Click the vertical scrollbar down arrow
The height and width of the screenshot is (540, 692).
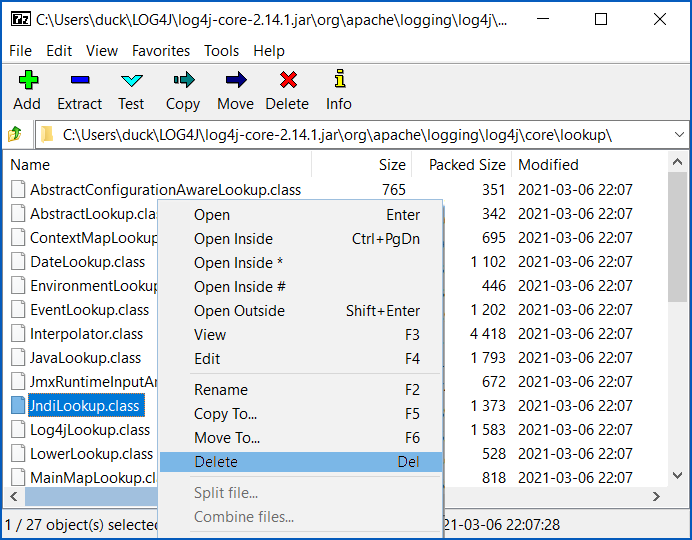pyautogui.click(x=677, y=475)
